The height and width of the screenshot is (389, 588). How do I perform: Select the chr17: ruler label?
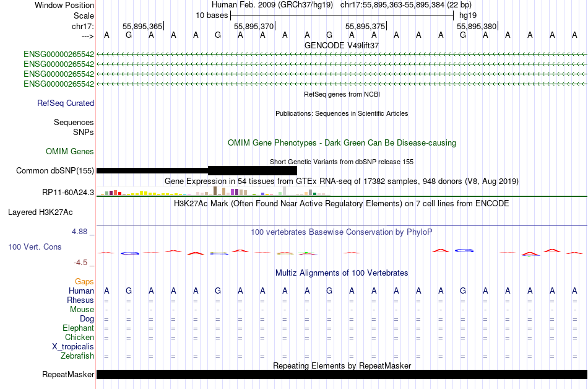82,26
